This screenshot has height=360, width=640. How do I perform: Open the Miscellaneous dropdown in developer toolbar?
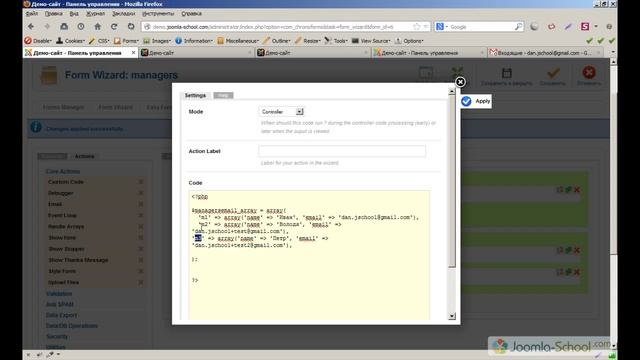(238, 41)
